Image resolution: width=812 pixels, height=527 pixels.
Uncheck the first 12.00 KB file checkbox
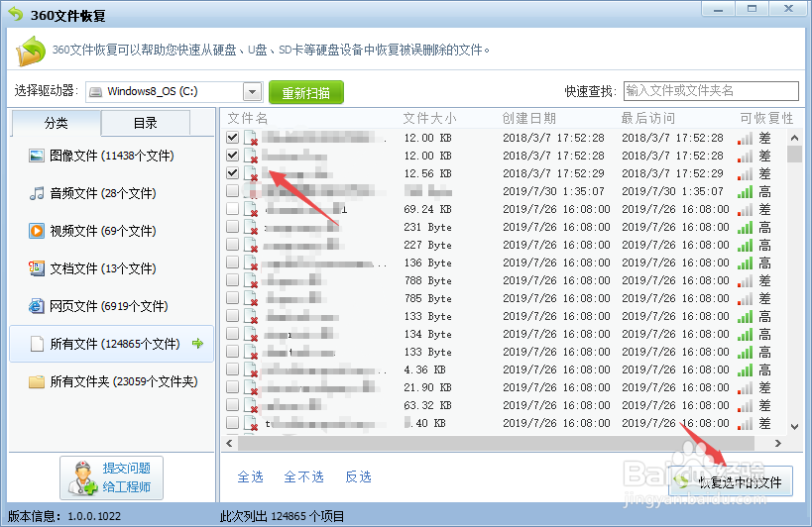(233, 138)
